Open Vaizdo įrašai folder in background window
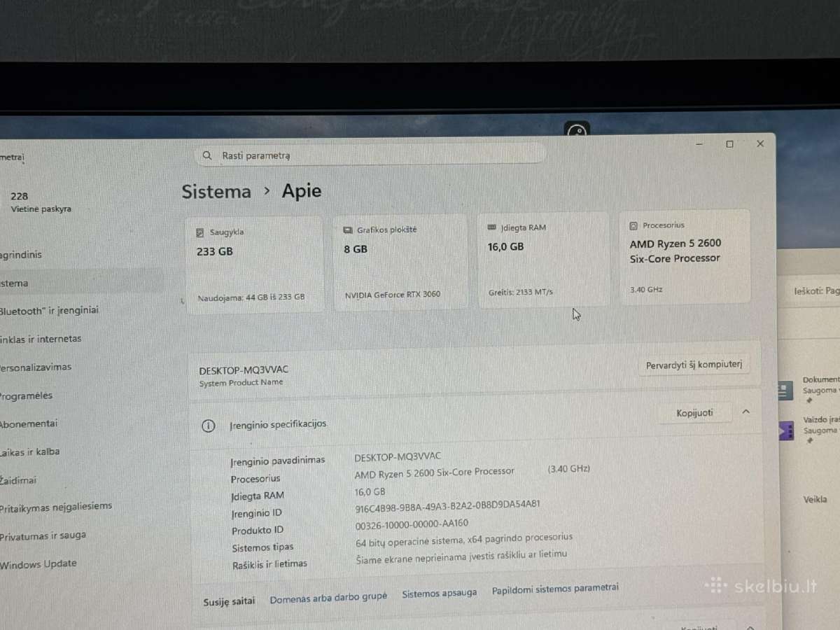This screenshot has width=840, height=630. coord(811,430)
